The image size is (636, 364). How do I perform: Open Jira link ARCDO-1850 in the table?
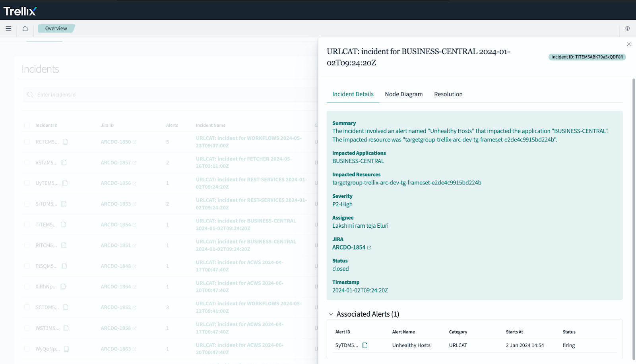pos(116,142)
